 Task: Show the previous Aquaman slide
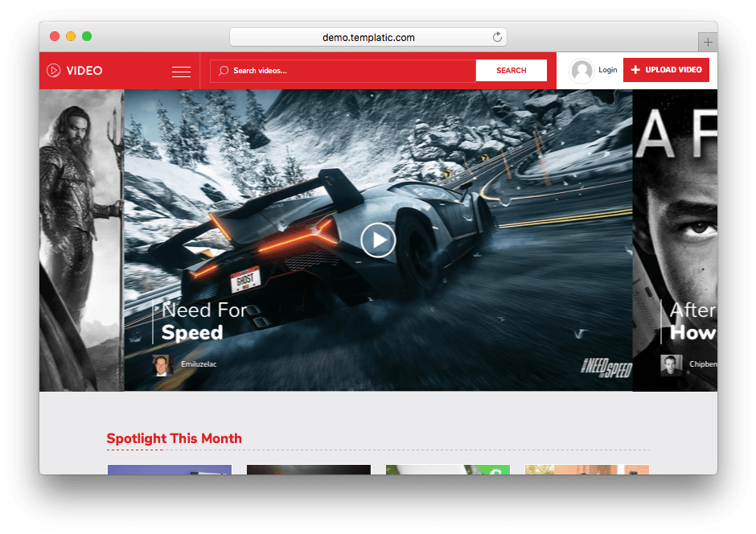pos(82,240)
